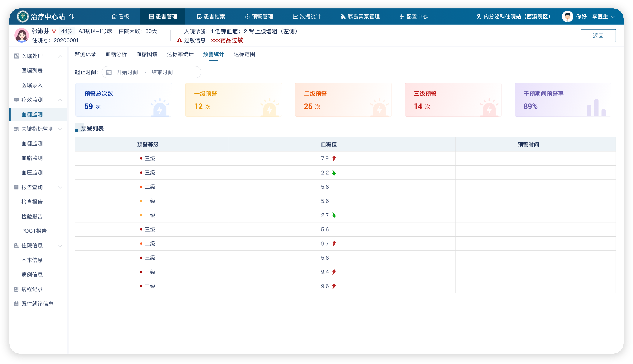633x364 pixels.
Task: Open 血脂监测 in the sidebar
Action: [32, 158]
